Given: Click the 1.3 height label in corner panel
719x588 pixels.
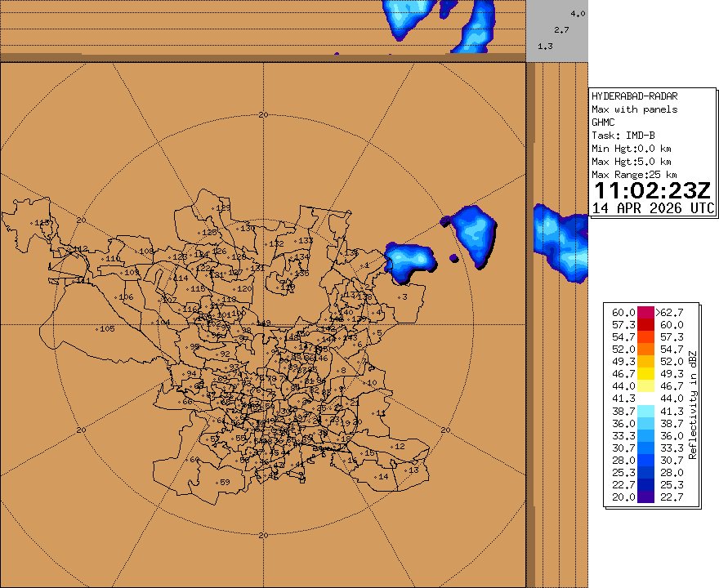Looking at the screenshot, I should 545,47.
